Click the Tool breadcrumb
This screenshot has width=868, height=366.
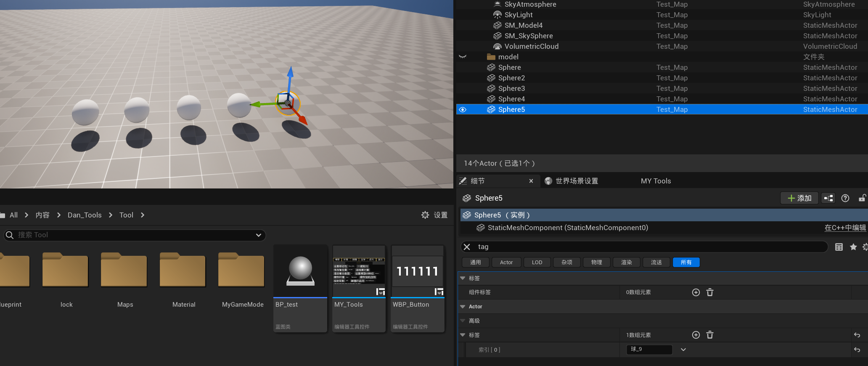[x=126, y=215]
